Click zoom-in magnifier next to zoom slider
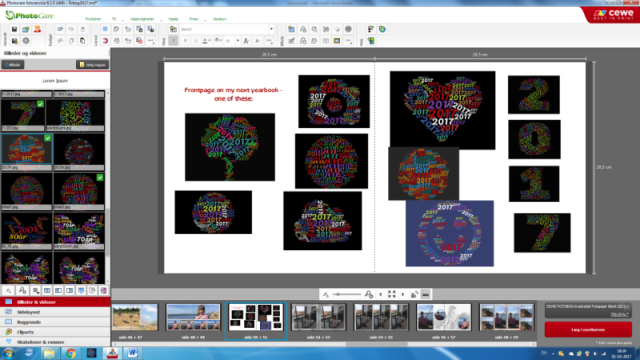This screenshot has height=360, width=640. [369, 294]
